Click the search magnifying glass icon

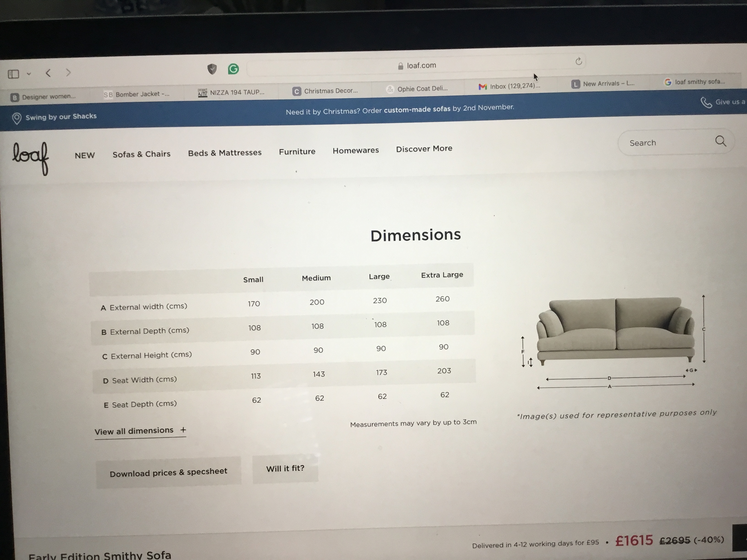[720, 141]
